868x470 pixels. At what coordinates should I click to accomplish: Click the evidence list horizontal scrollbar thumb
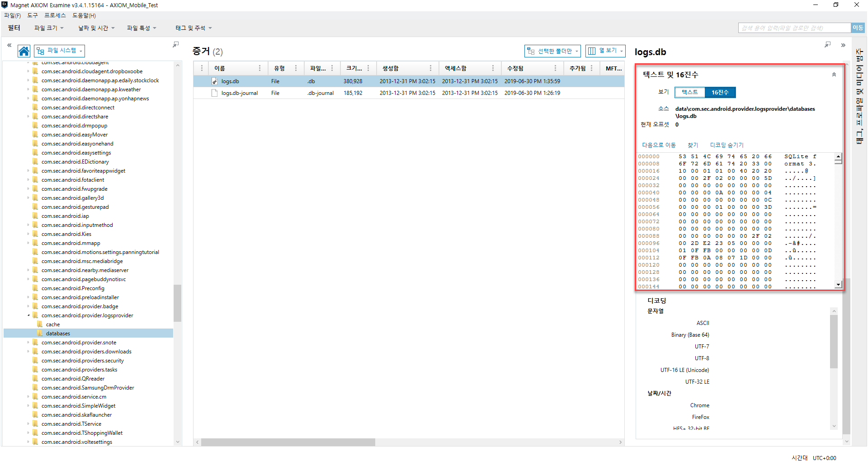tap(288, 442)
